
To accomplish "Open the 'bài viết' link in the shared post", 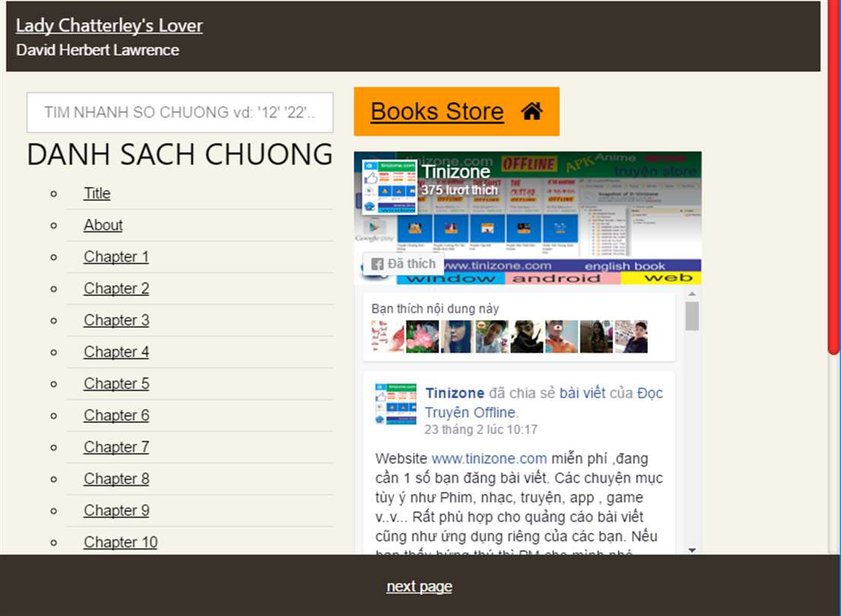I will pos(582,392).
